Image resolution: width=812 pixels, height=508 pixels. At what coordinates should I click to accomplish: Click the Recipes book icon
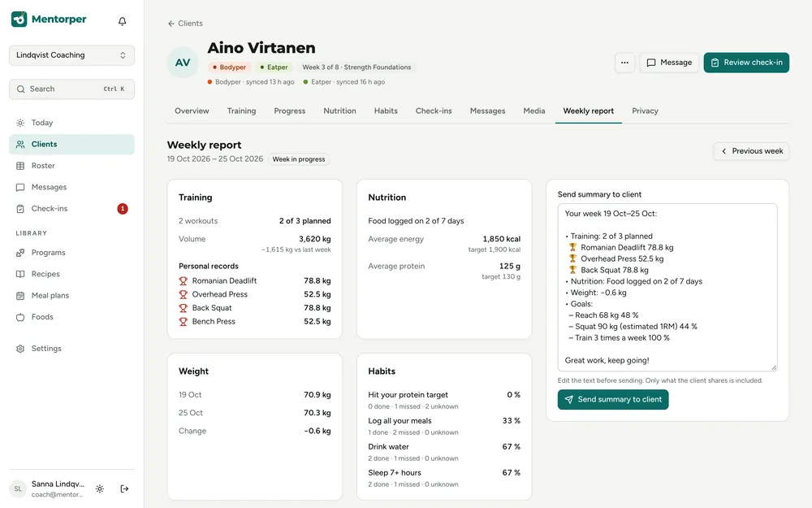pyautogui.click(x=20, y=274)
